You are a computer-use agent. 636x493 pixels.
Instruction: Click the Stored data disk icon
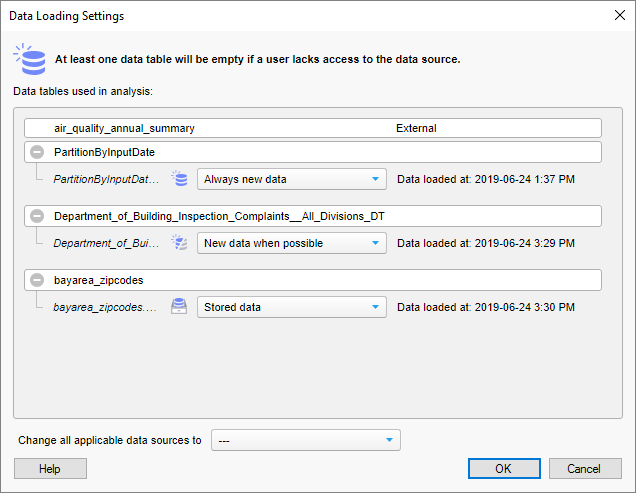[180, 307]
